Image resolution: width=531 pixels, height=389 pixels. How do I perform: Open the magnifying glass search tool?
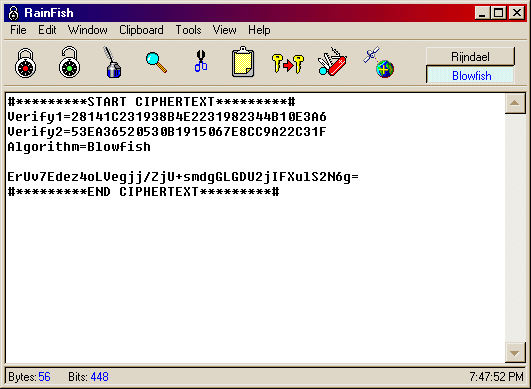pos(156,63)
